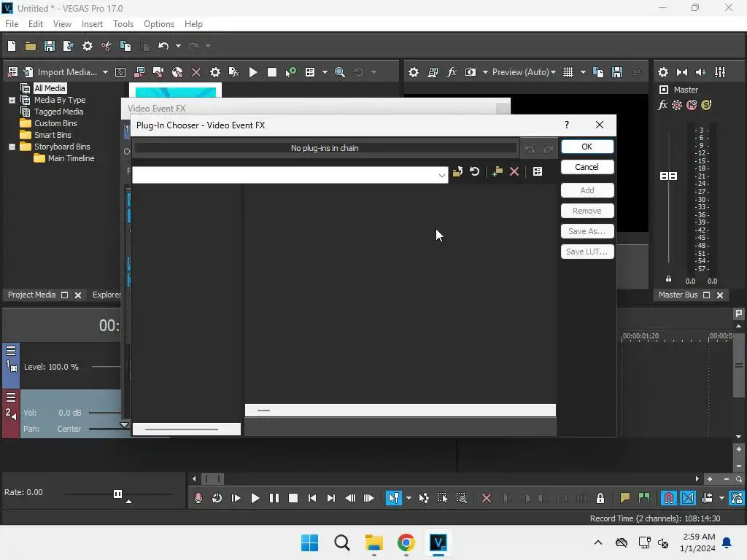Create new folder in Plug-In Chooser
Image resolution: width=747 pixels, height=560 pixels.
tap(498, 171)
